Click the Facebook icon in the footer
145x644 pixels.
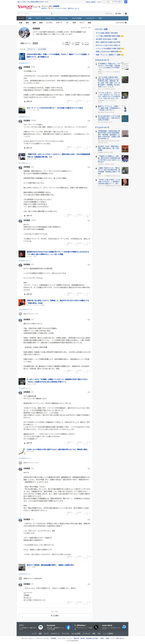pyautogui.click(x=68, y=627)
